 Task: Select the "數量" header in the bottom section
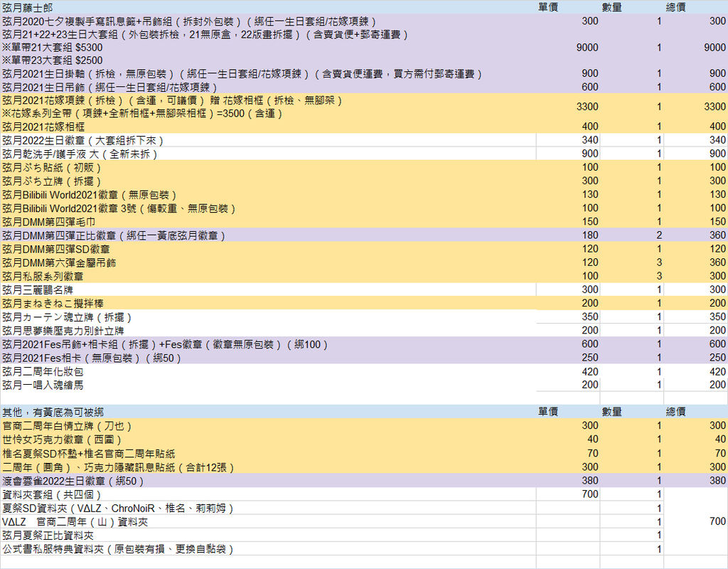[x=611, y=412]
